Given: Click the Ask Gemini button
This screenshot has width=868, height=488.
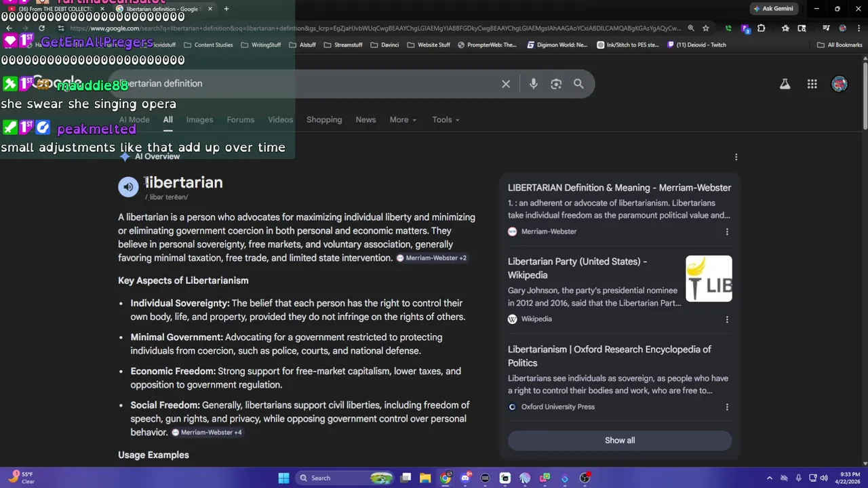Looking at the screenshot, I should tap(773, 9).
